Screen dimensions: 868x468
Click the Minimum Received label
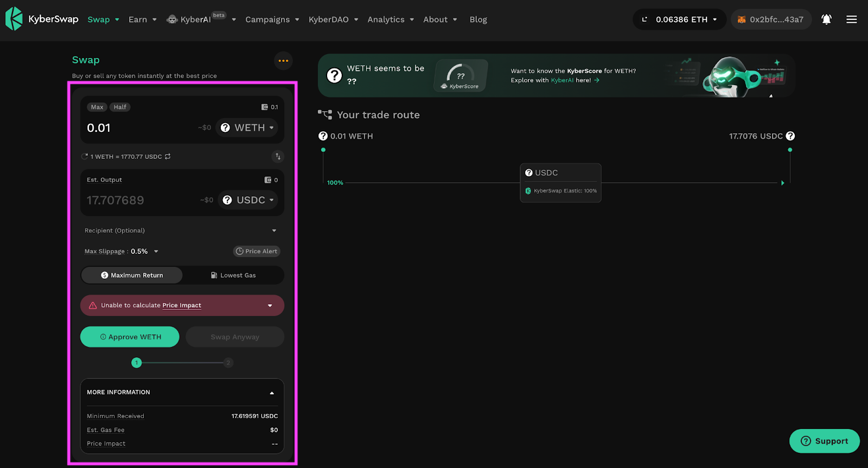[116, 416]
